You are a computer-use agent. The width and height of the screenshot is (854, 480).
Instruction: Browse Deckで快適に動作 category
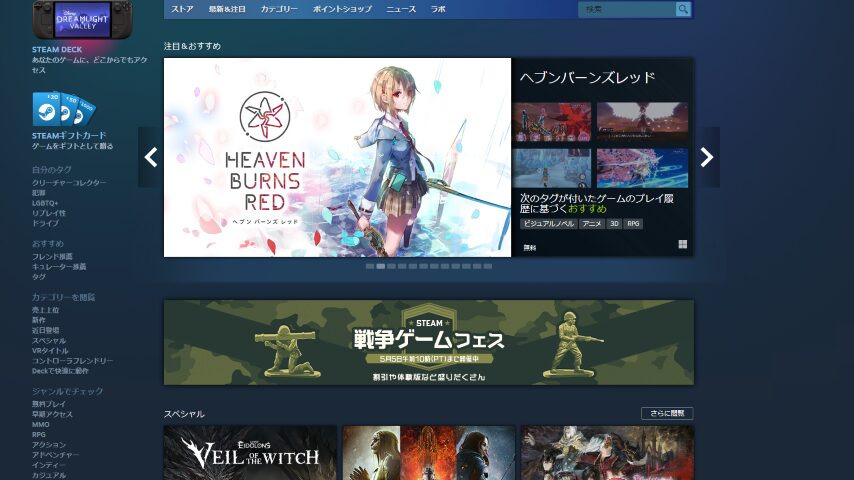[60, 371]
